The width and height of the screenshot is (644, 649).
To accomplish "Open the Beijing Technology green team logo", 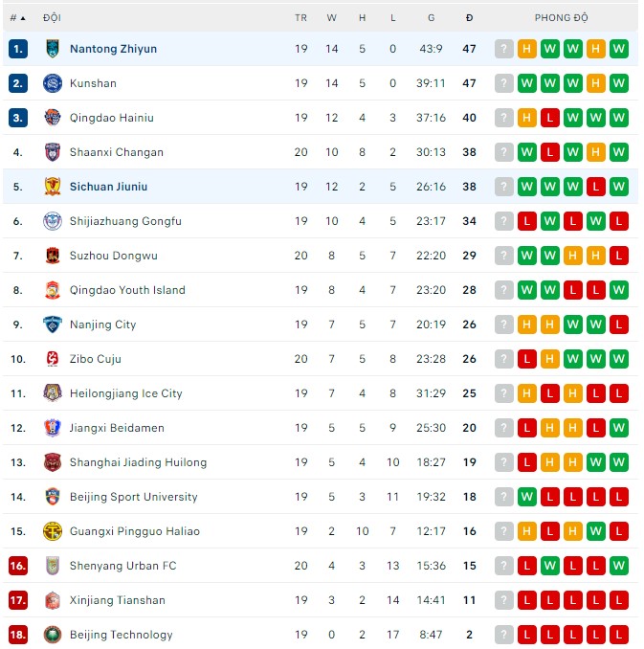I will click(x=53, y=635).
